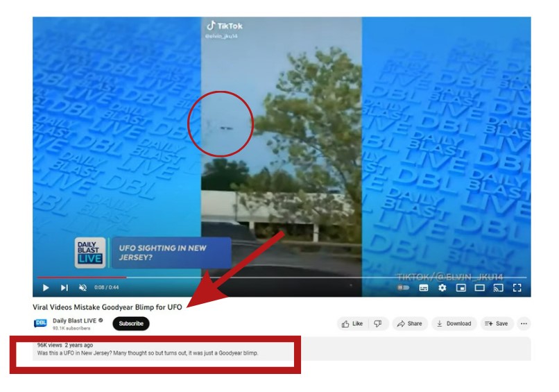The image size is (559, 392).
Task: Dislike the video
Action: pos(378,323)
